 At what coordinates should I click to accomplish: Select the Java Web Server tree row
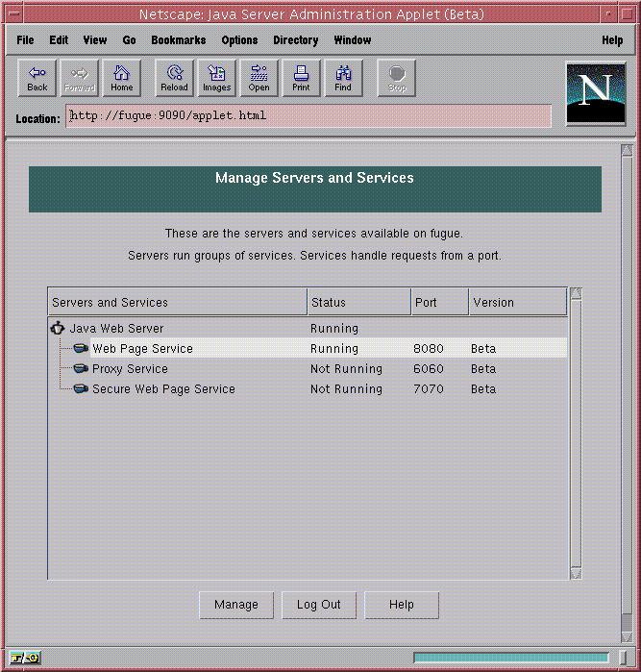308,328
